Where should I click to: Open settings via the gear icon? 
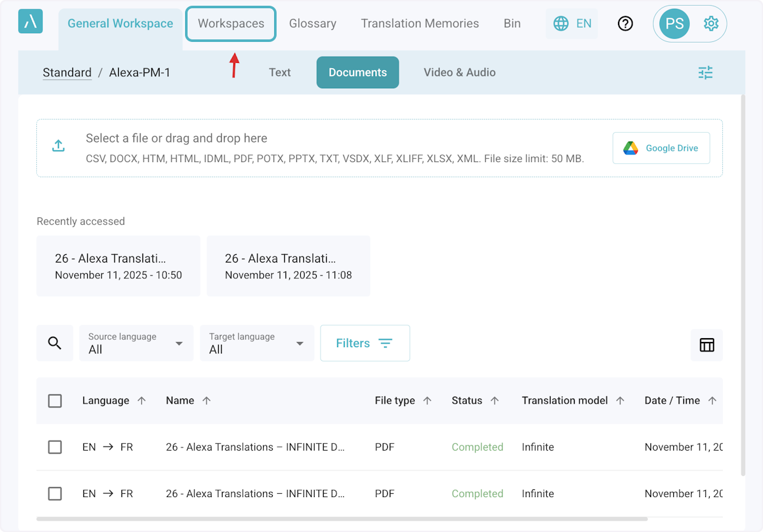(x=711, y=24)
